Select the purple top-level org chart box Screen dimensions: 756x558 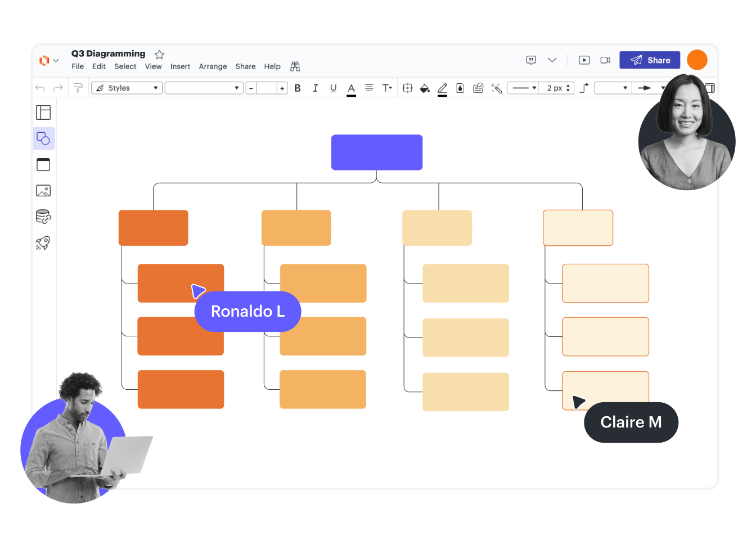click(376, 152)
